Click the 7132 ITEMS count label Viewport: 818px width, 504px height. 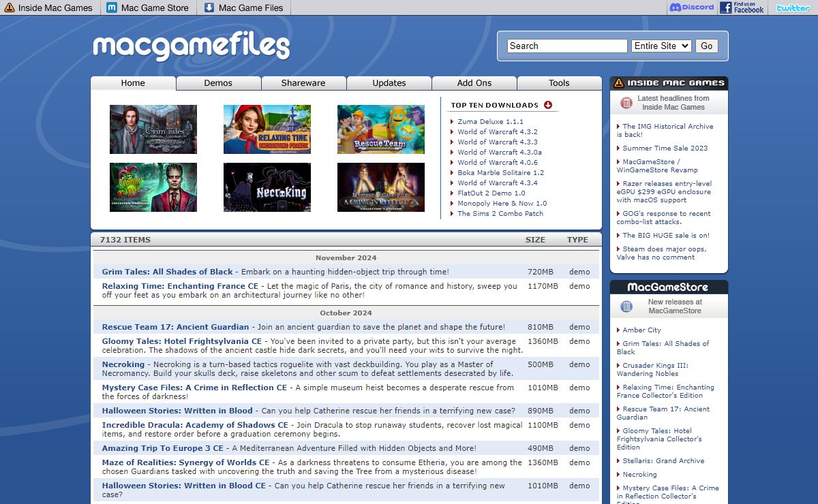125,240
